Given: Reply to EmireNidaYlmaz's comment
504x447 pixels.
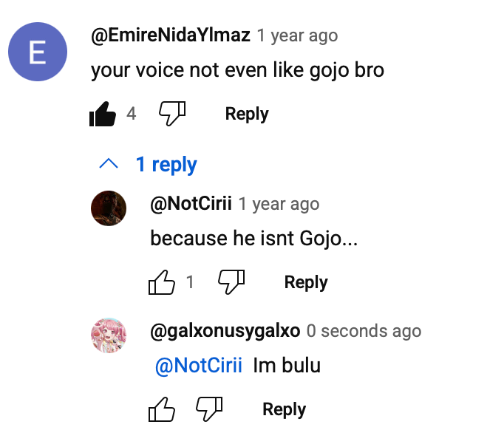Looking at the screenshot, I should pos(247,114).
